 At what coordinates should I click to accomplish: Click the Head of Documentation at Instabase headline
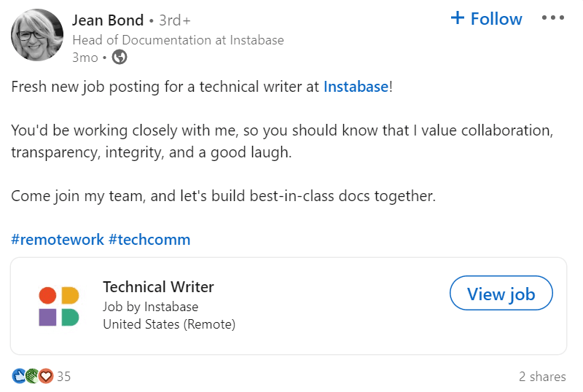point(178,40)
